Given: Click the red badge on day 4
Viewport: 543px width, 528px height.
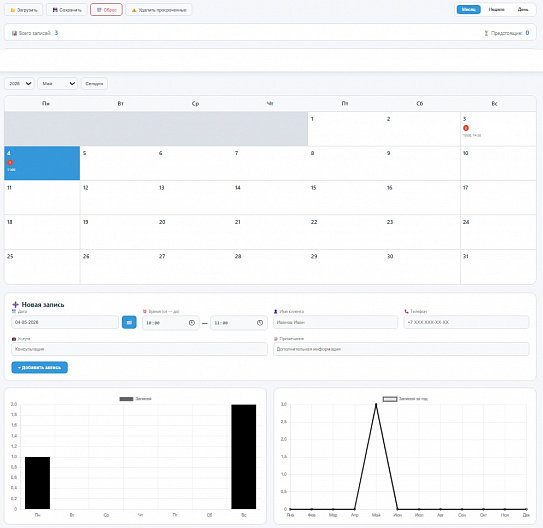Looking at the screenshot, I should [x=10, y=162].
